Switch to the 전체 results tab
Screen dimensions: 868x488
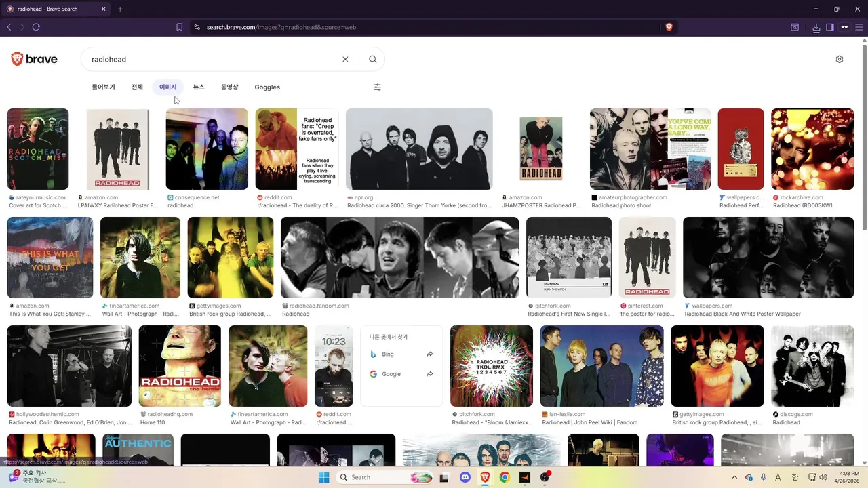tap(137, 87)
